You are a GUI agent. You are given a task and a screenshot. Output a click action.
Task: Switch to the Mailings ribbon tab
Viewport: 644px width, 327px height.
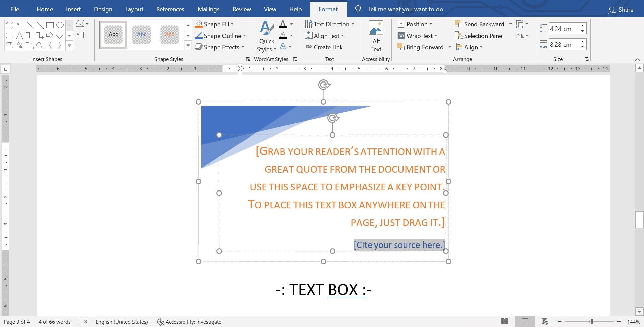point(208,9)
